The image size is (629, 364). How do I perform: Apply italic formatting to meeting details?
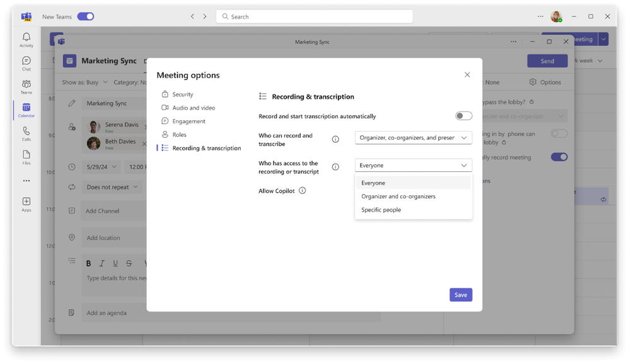[x=101, y=263]
